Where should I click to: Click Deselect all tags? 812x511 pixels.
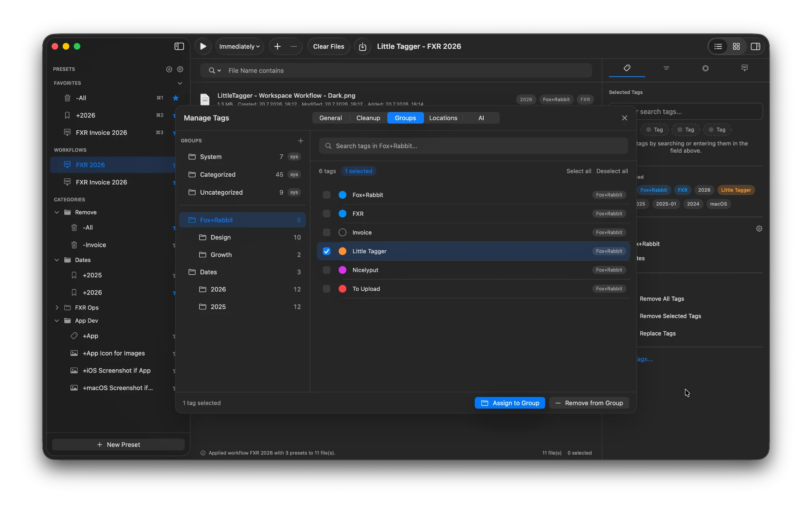point(612,171)
